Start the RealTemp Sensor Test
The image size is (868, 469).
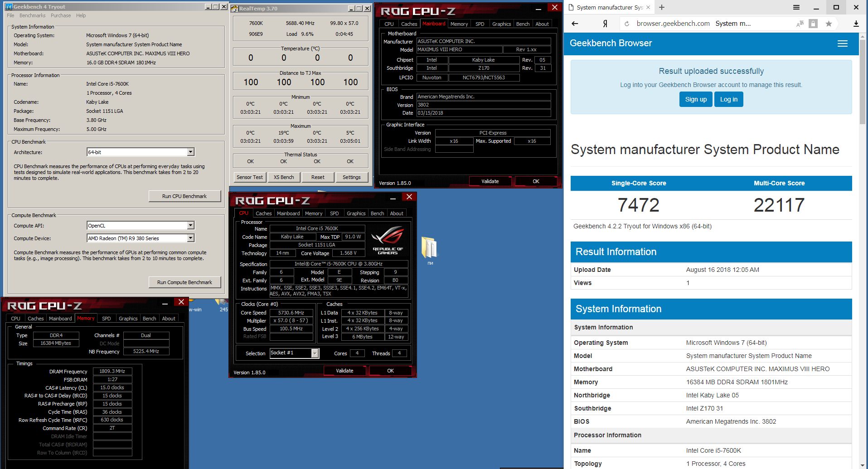(249, 177)
